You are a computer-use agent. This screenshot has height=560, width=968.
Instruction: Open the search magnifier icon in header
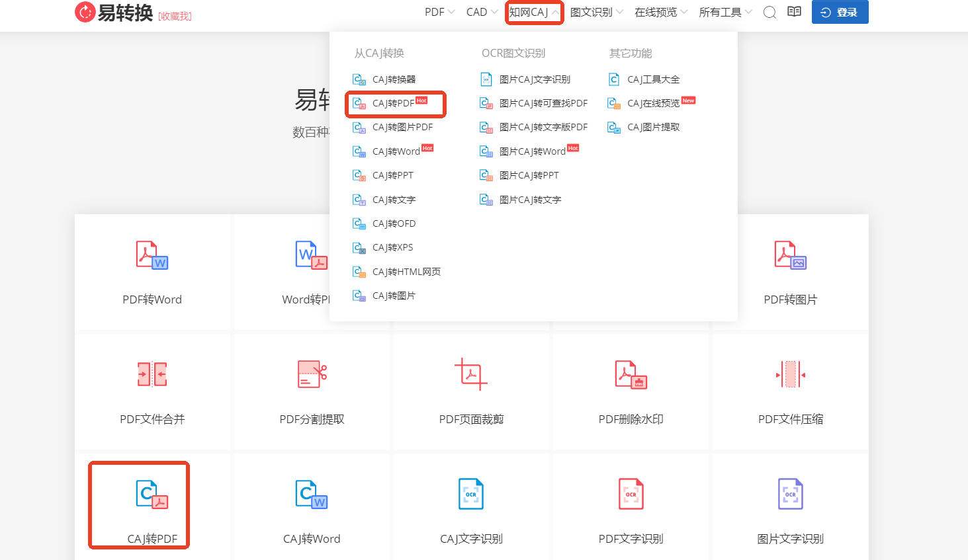pos(770,13)
